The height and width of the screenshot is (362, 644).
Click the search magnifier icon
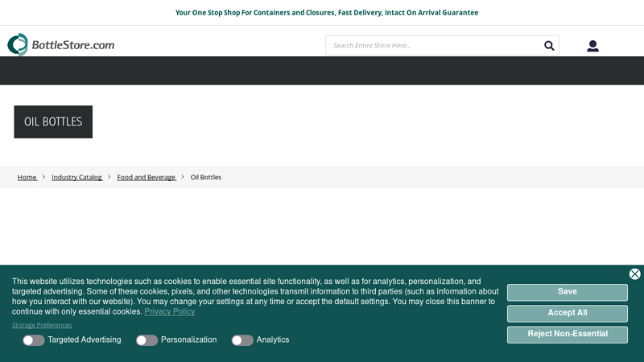click(549, 46)
